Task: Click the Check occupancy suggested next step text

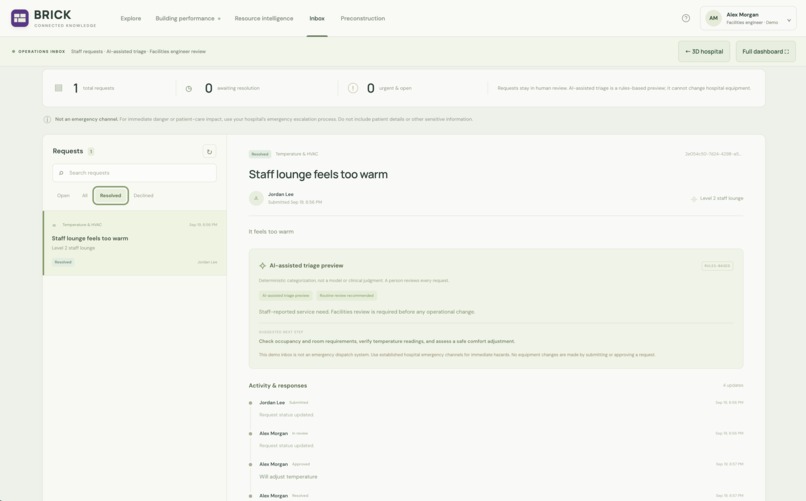Action: (387, 341)
